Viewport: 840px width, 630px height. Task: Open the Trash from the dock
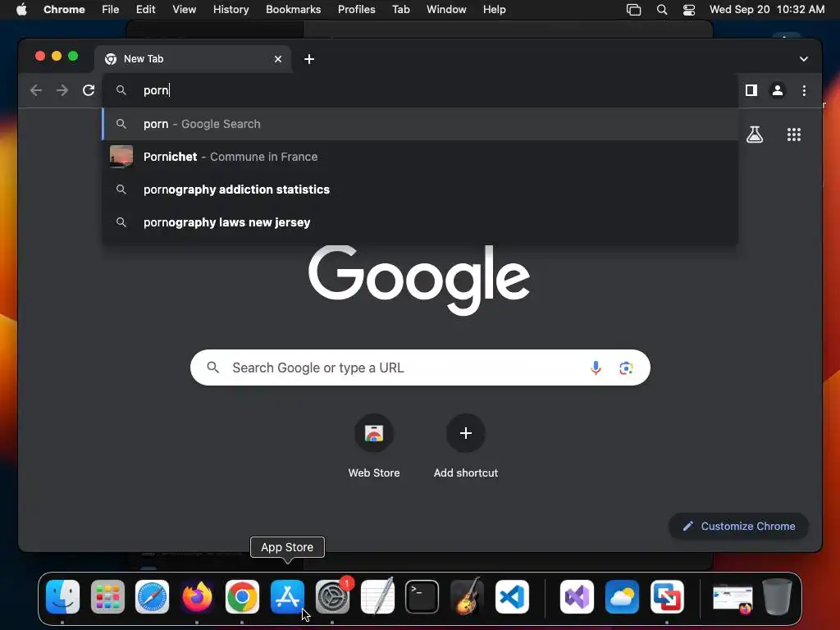(778, 596)
